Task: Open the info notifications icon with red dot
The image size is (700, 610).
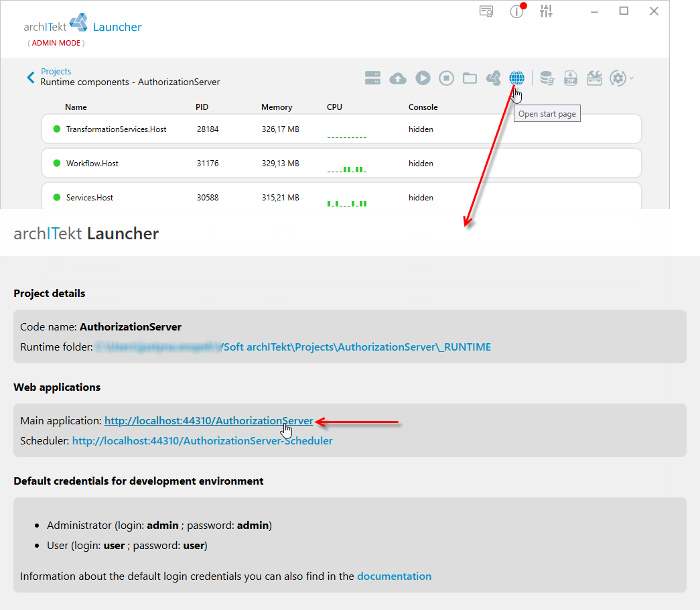Action: pyautogui.click(x=517, y=11)
